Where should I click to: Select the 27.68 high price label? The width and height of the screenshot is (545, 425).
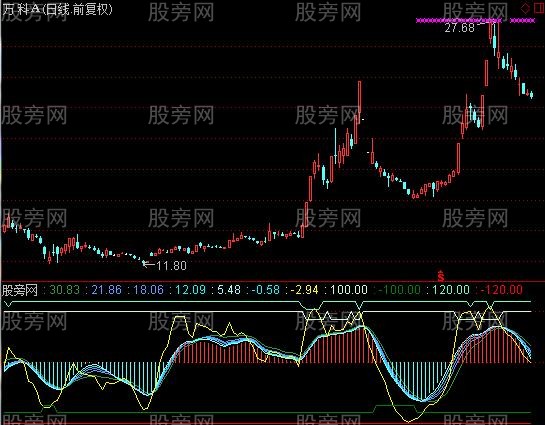[x=459, y=28]
